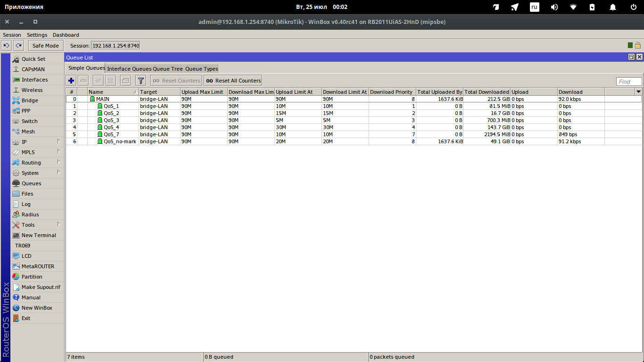Open the Приложения applications menu
The width and height of the screenshot is (644, 362).
coord(24,7)
